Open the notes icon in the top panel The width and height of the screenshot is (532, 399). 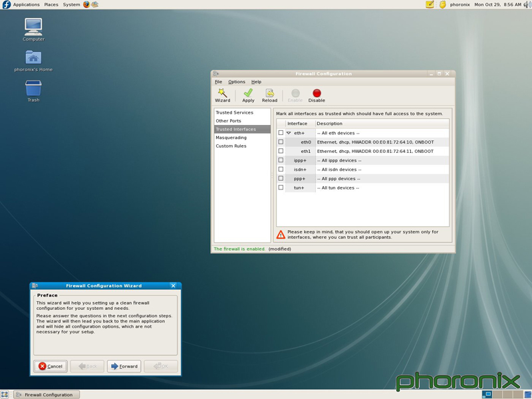click(428, 4)
